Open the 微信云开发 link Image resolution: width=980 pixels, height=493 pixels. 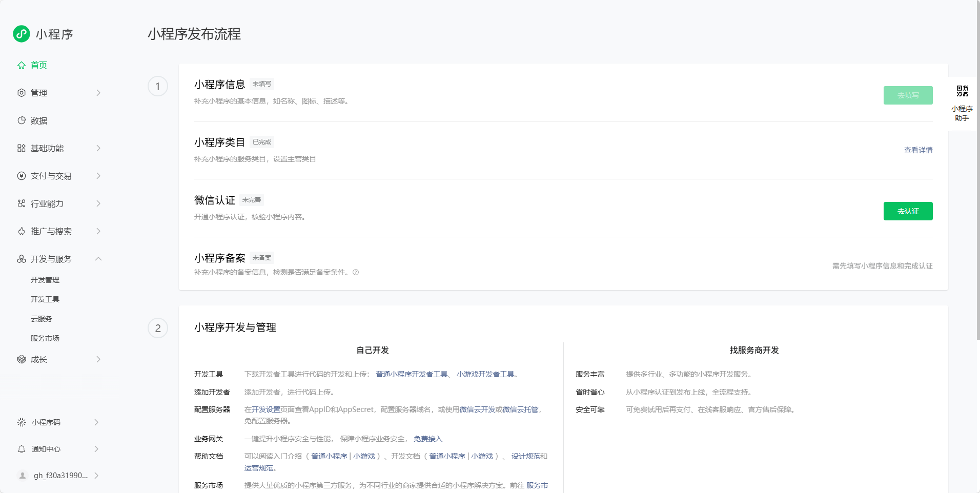coord(477,409)
